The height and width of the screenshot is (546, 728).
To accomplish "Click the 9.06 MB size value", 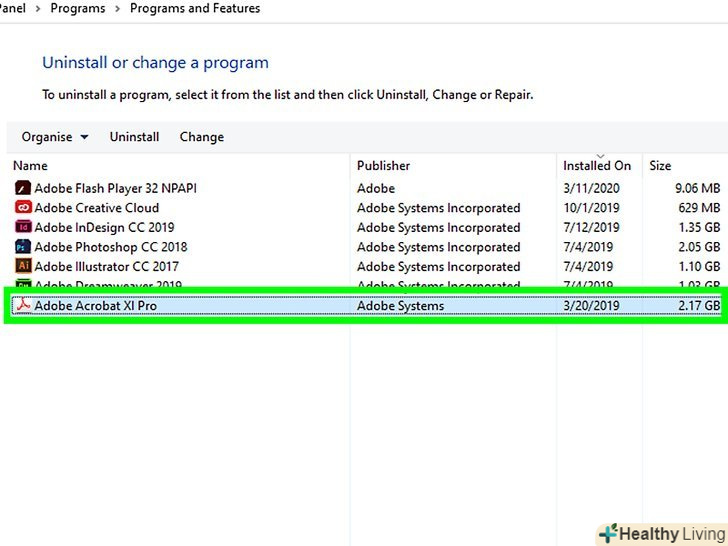I will pos(697,188).
